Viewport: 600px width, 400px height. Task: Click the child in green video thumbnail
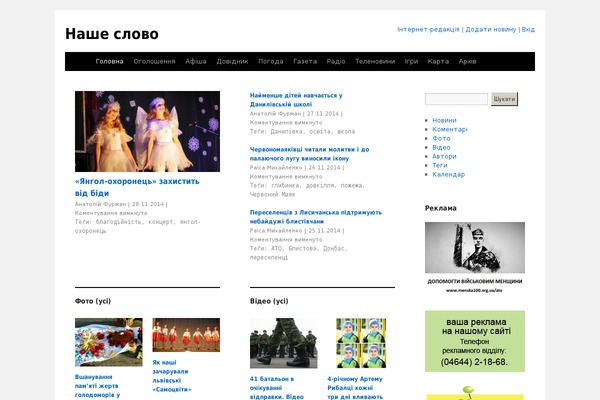361,343
